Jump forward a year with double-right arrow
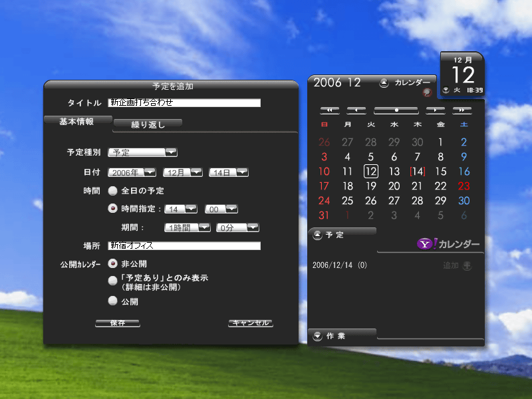This screenshot has height=399, width=532. (x=462, y=110)
